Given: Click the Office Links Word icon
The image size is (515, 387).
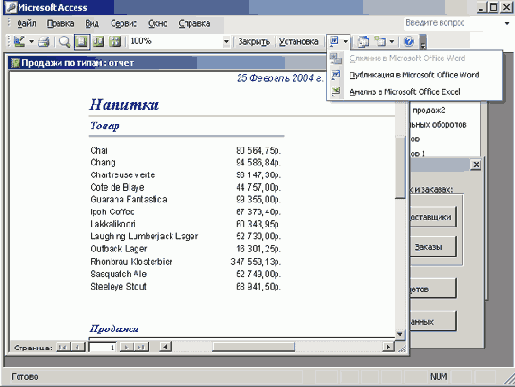Looking at the screenshot, I should click(x=334, y=41).
